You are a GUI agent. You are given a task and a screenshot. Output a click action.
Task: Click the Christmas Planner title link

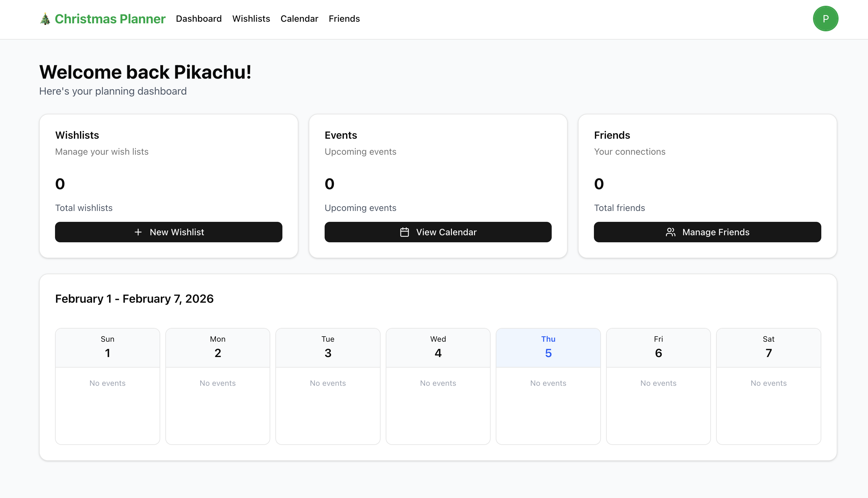(110, 19)
